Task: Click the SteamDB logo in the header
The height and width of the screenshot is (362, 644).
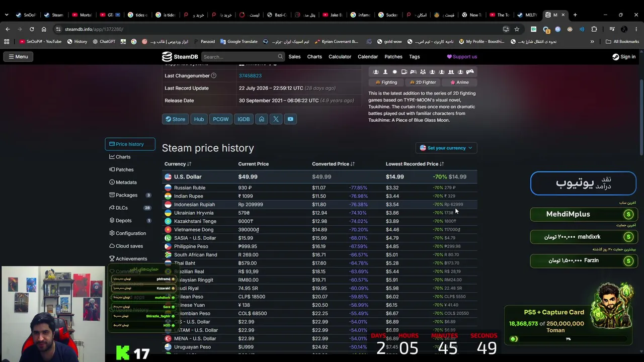Action: point(180,57)
